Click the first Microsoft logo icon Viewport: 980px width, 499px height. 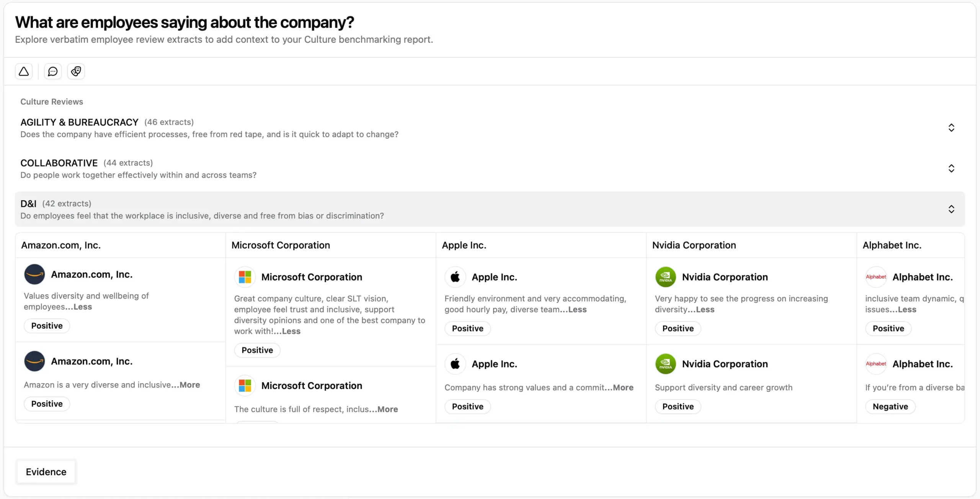coord(245,277)
